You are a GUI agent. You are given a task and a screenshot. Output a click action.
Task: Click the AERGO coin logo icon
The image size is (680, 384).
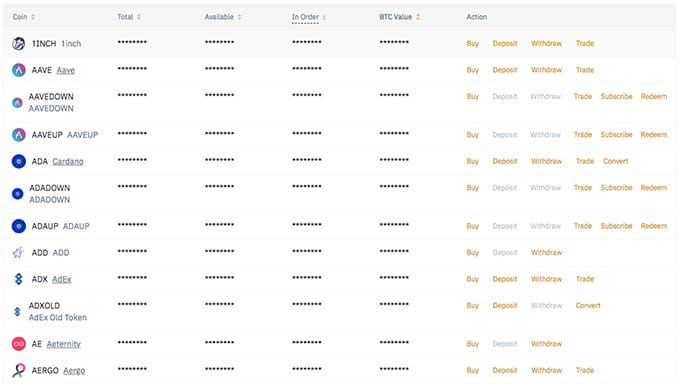pyautogui.click(x=18, y=371)
